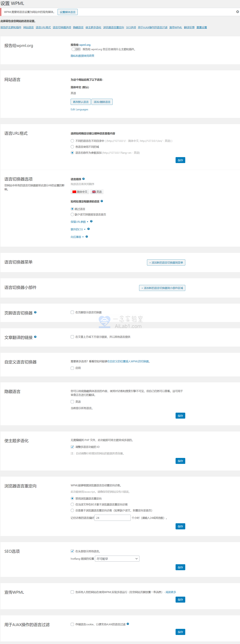Viewport: 240px width, 644px height.
Task: Click help icon next to 额外的CSS
Action: tap(88, 229)
